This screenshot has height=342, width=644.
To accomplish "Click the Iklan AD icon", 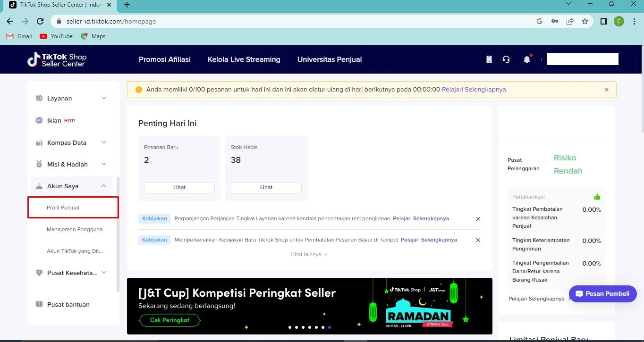I will click(x=39, y=120).
